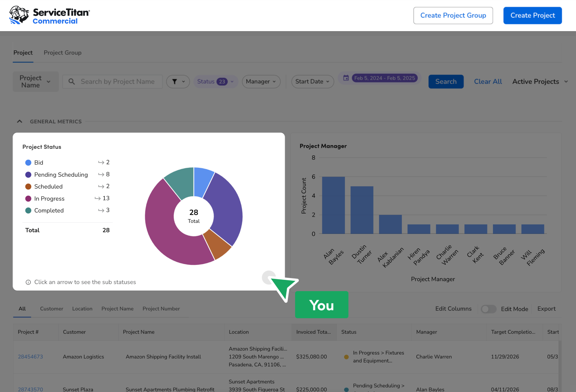Image resolution: width=576 pixels, height=392 pixels.
Task: Open the Status filter dropdown
Action: click(x=215, y=82)
